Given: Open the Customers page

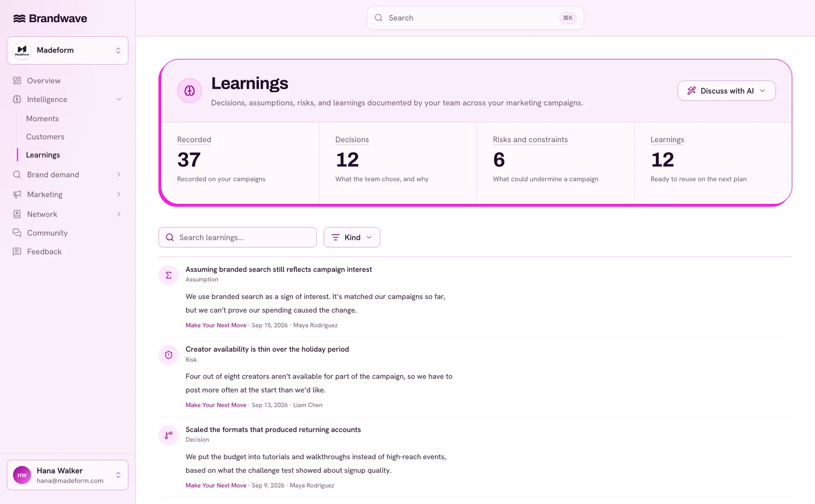Looking at the screenshot, I should point(45,137).
